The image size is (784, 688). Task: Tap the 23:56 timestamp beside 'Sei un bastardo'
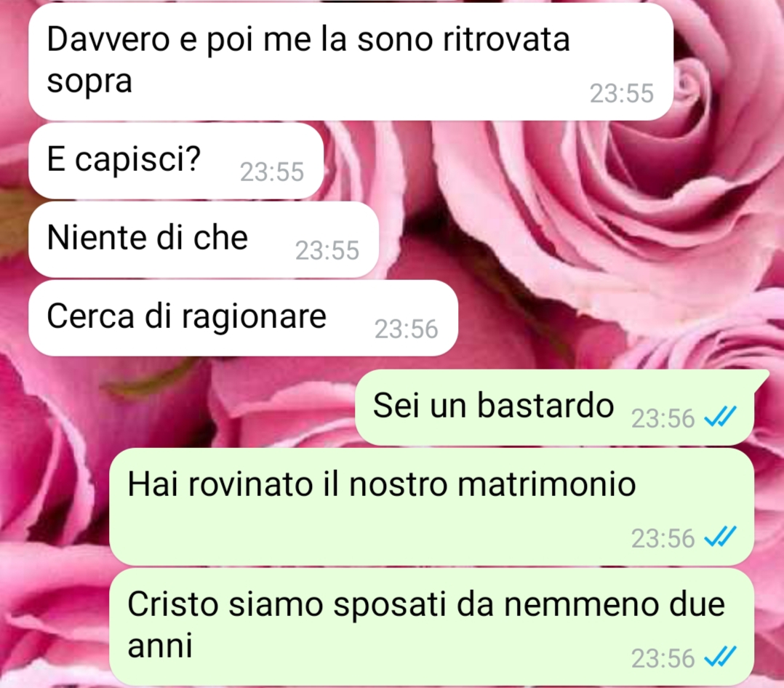tap(663, 418)
